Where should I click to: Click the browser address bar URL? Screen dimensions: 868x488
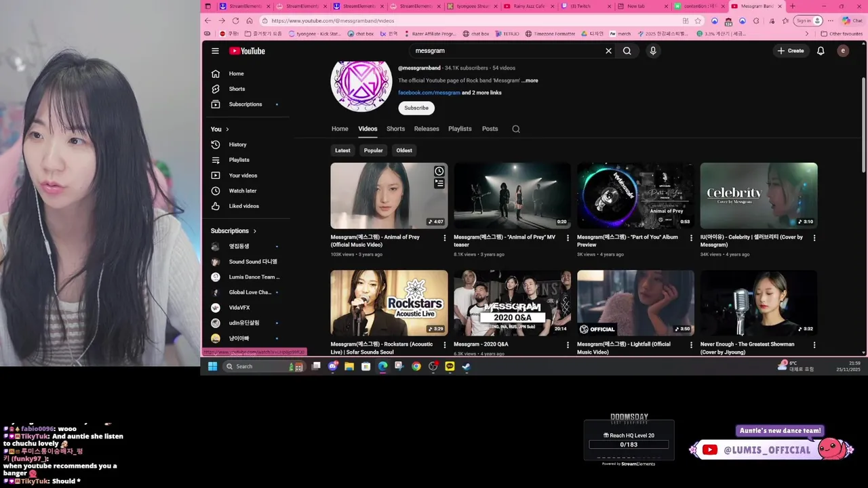tap(333, 20)
